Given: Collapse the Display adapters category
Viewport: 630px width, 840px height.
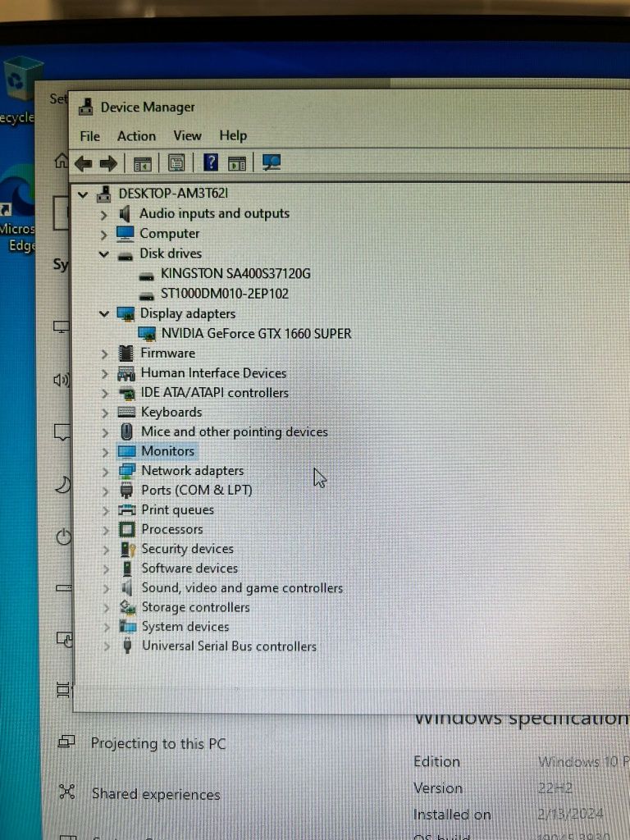Looking at the screenshot, I should (104, 314).
